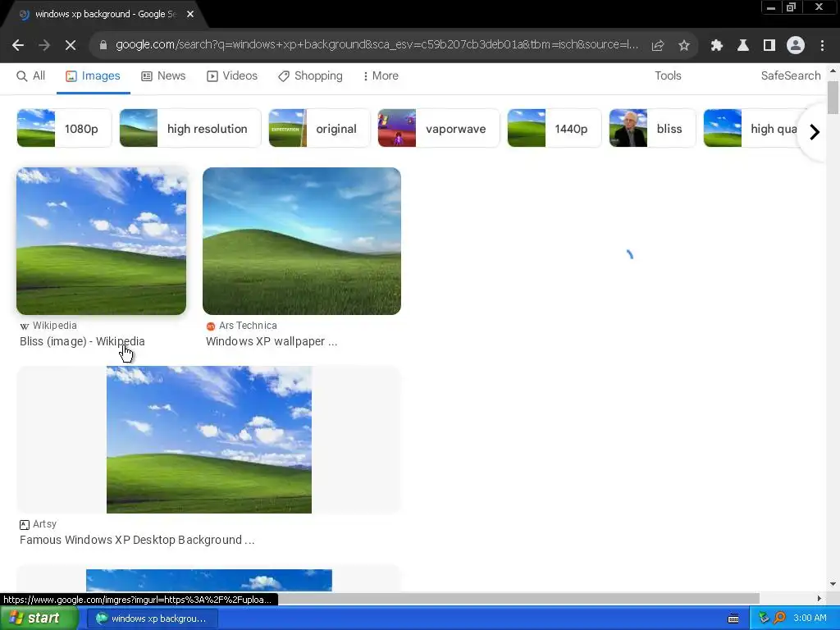
Task: Click the scrollbar up arrow
Action: 833,71
